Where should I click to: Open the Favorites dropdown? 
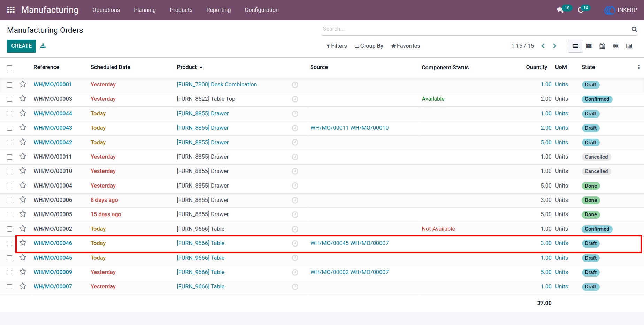click(x=406, y=46)
